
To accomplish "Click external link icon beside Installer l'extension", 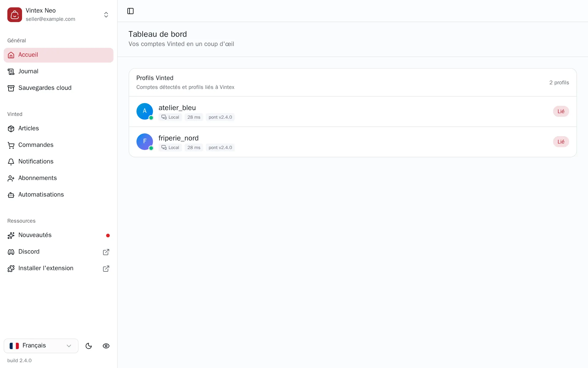I will click(106, 269).
